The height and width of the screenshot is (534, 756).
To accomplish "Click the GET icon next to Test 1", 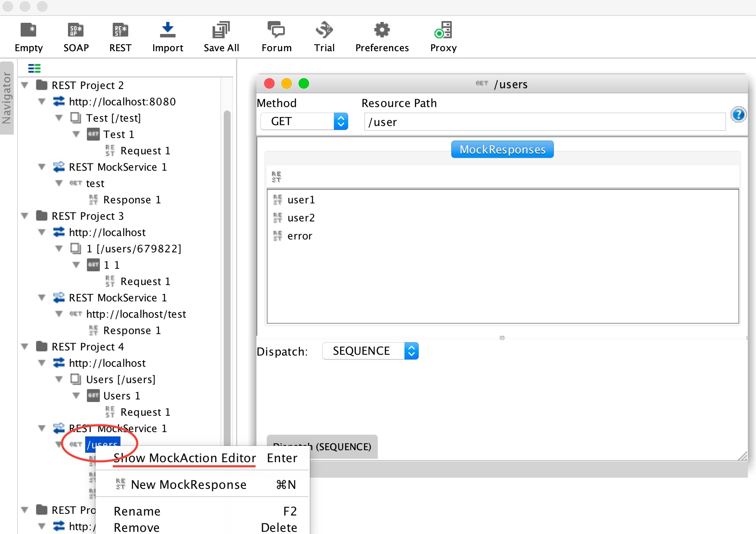I will click(93, 134).
